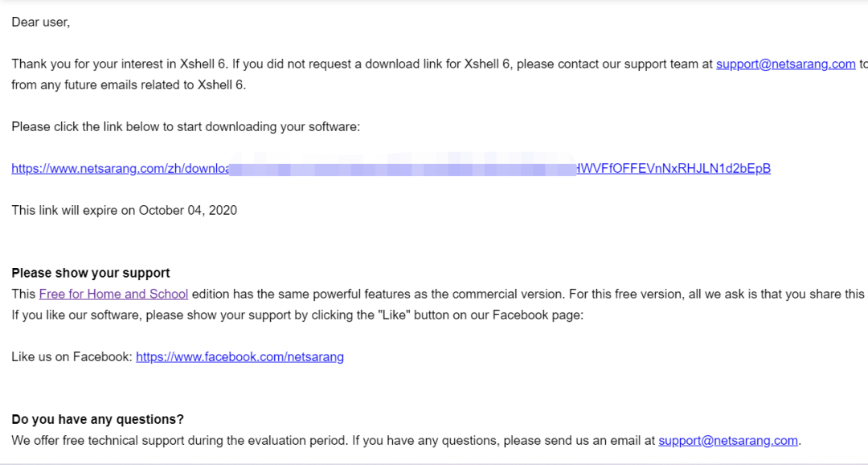Click sentence about clicking the "Like" button
The image size is (868, 465).
coord(297,315)
